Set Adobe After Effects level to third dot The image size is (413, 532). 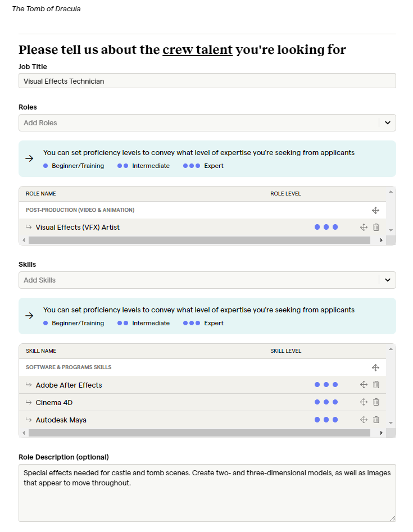tap(335, 384)
